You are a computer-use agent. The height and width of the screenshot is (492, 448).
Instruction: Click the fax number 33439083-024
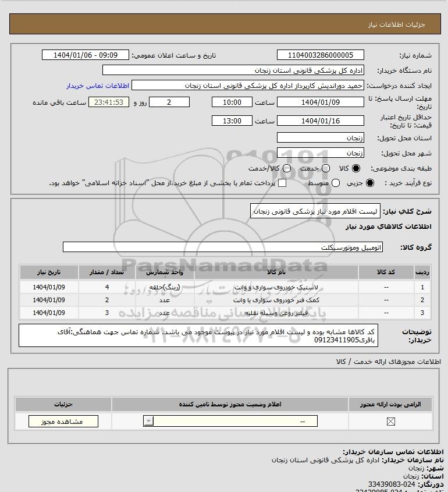pyautogui.click(x=392, y=484)
